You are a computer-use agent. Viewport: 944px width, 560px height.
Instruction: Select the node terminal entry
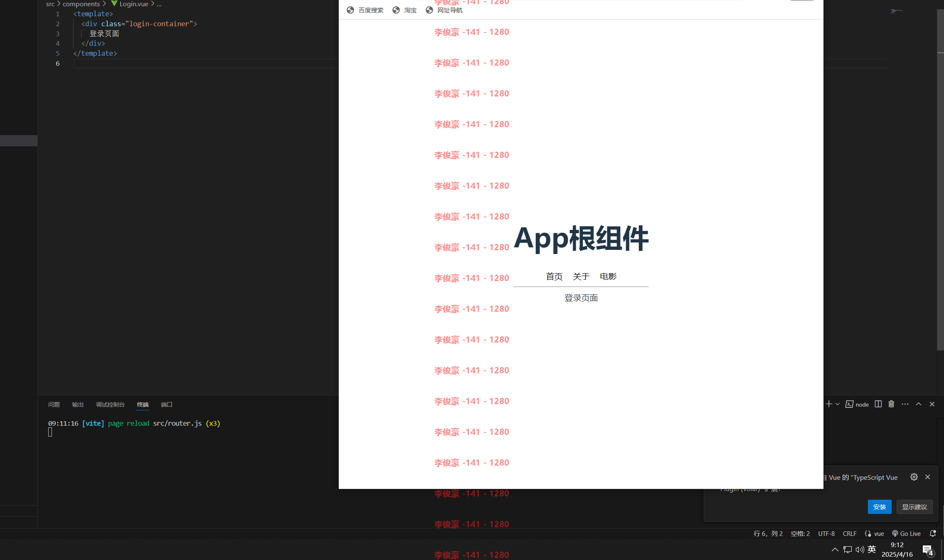click(857, 404)
